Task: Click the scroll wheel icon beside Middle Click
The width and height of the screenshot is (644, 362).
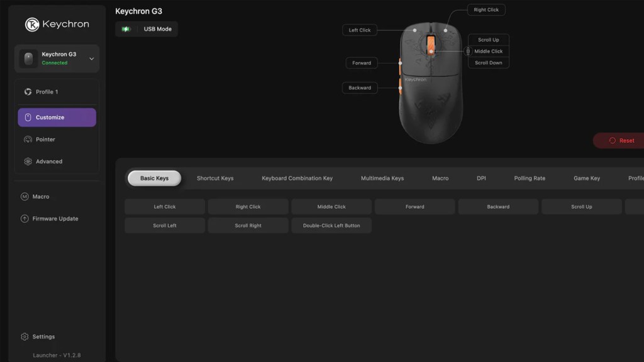Action: 468,52
